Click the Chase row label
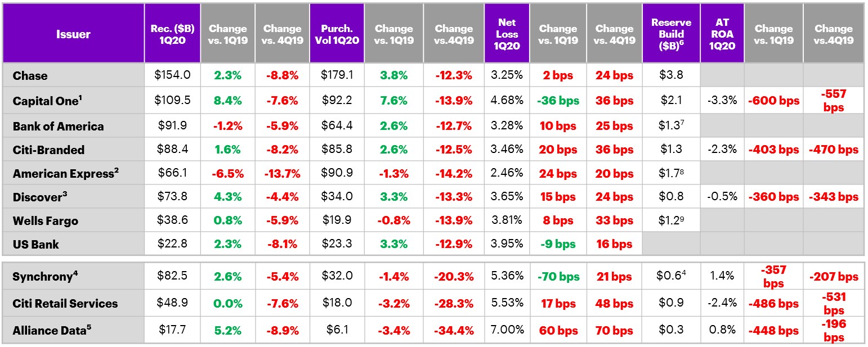Screen dimensions: 868x347 [x=30, y=76]
